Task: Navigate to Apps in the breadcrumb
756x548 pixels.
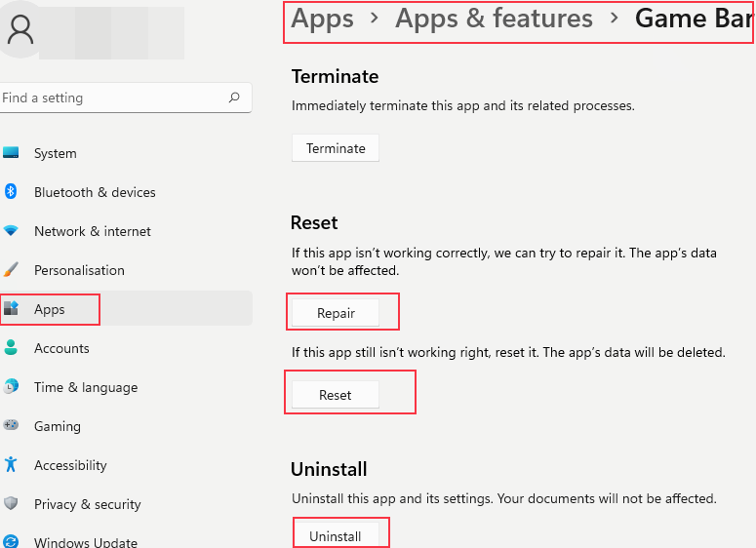Action: click(x=322, y=19)
